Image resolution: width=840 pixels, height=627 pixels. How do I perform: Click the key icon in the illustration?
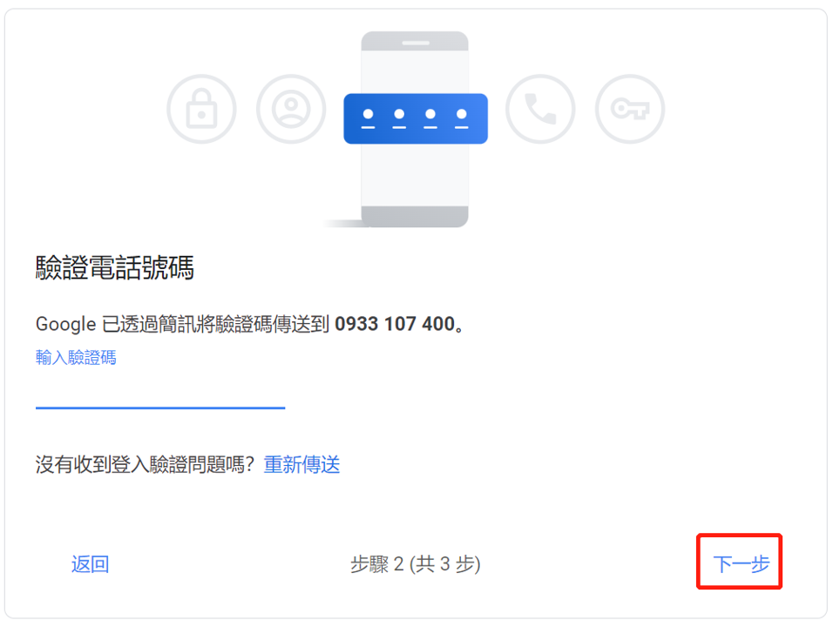coord(630,109)
